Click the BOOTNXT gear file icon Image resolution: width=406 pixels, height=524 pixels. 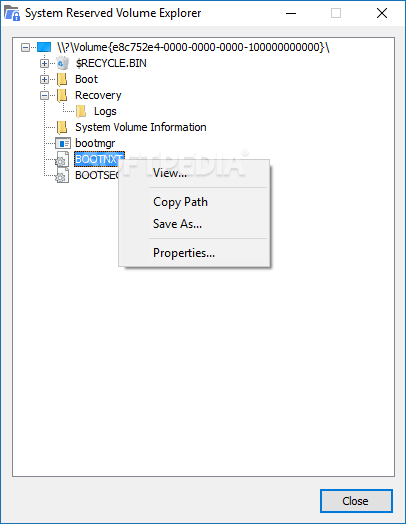(x=62, y=159)
